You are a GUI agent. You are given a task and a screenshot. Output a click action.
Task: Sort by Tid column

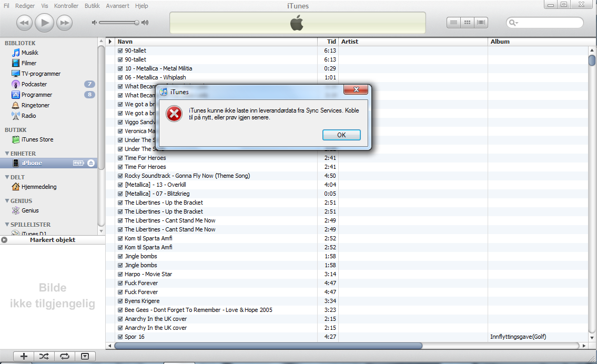coord(328,42)
